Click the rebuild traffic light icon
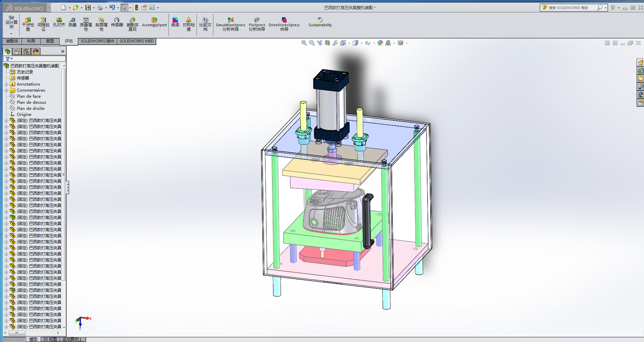 [137, 7]
